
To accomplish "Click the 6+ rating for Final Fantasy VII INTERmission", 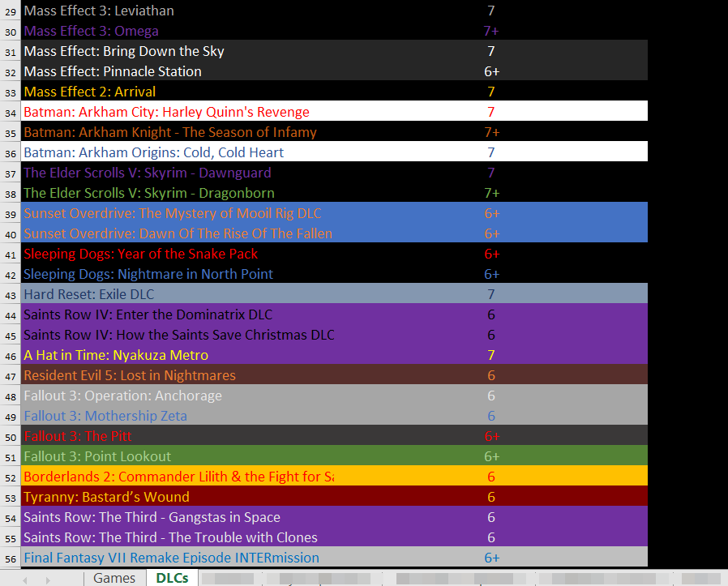I will (x=491, y=558).
